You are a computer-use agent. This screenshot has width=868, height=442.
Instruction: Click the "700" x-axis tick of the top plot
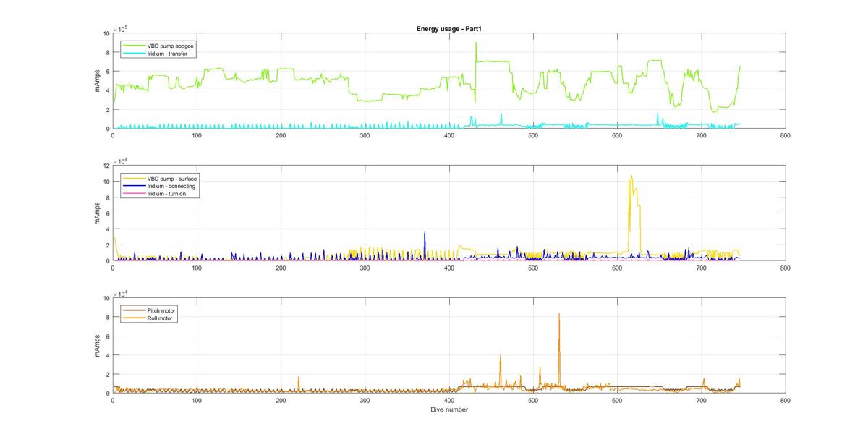(701, 135)
